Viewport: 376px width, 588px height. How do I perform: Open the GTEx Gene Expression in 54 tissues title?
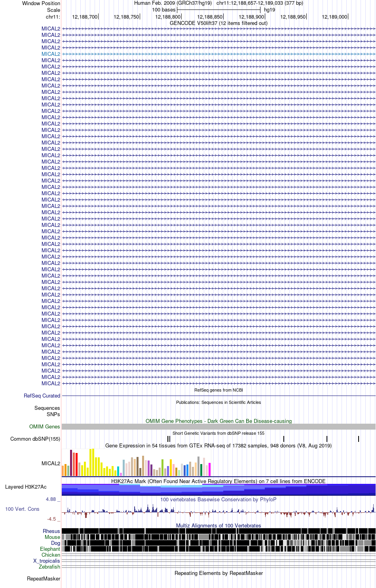tap(218, 445)
